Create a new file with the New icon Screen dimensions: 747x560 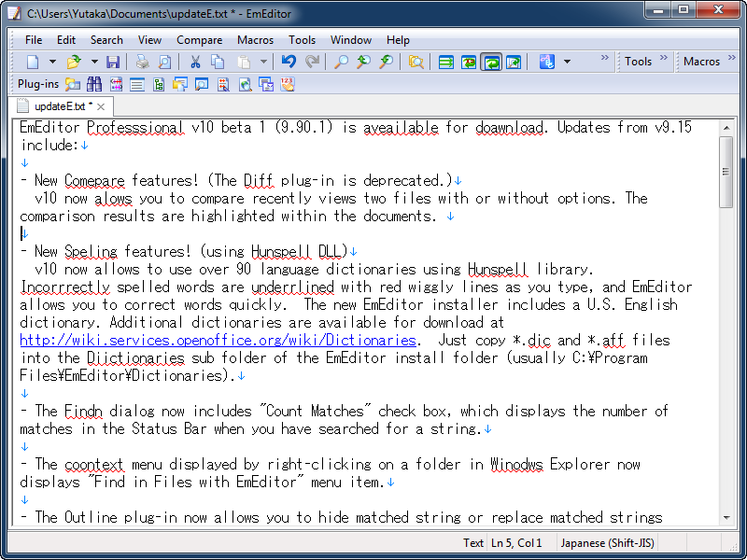[33, 62]
